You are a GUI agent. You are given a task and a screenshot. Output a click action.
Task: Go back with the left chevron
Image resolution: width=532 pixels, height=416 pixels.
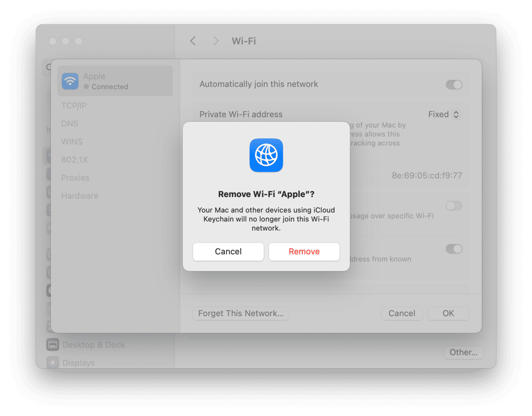click(193, 41)
